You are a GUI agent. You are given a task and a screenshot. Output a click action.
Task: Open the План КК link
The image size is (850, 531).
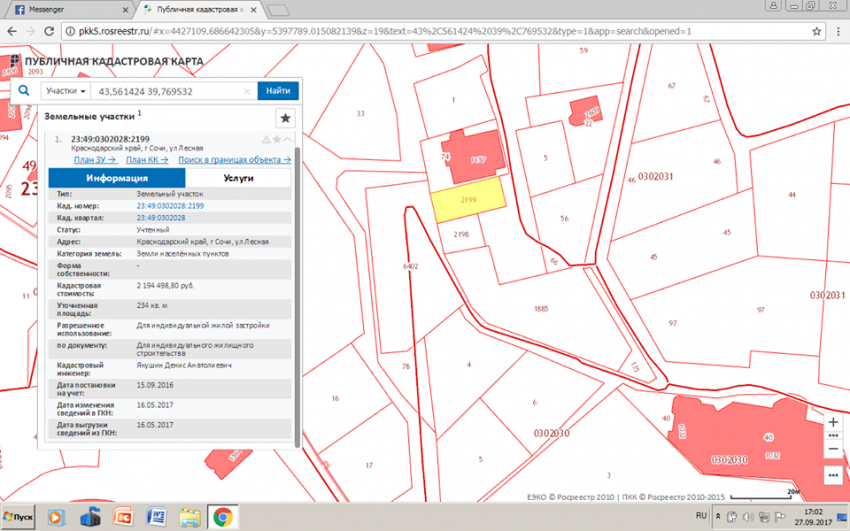[x=147, y=160]
